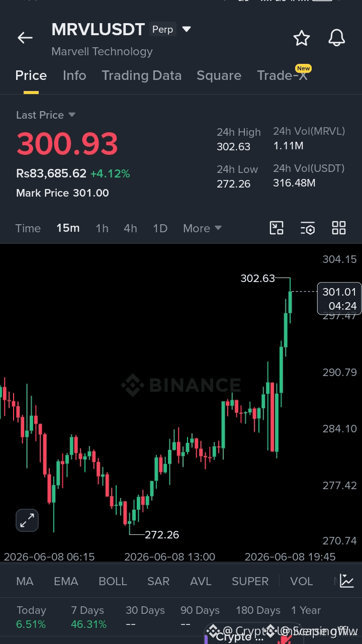Viewport: 362px width, 644px height.
Task: Go back using the left arrow
Action: click(x=25, y=38)
